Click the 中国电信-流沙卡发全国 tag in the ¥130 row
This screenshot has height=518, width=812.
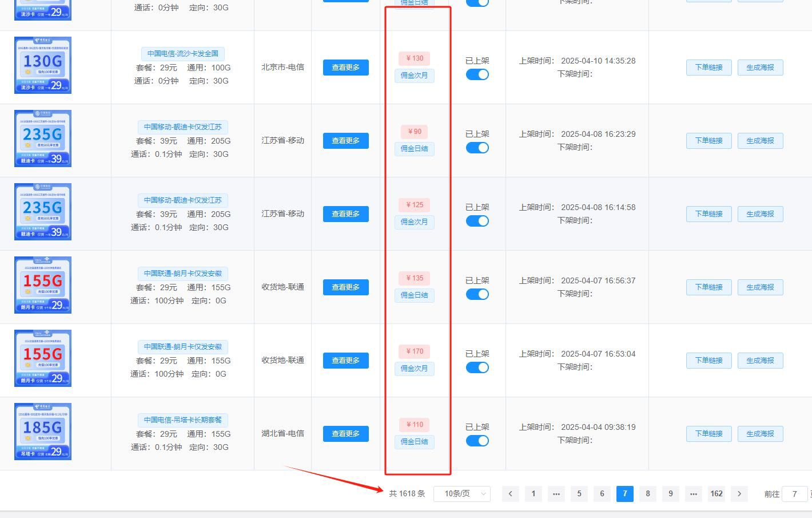coord(183,54)
